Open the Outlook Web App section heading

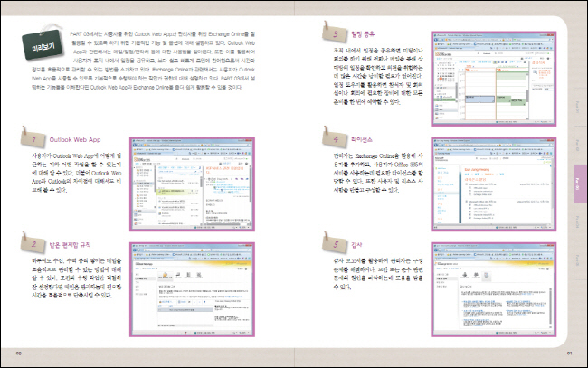point(71,141)
